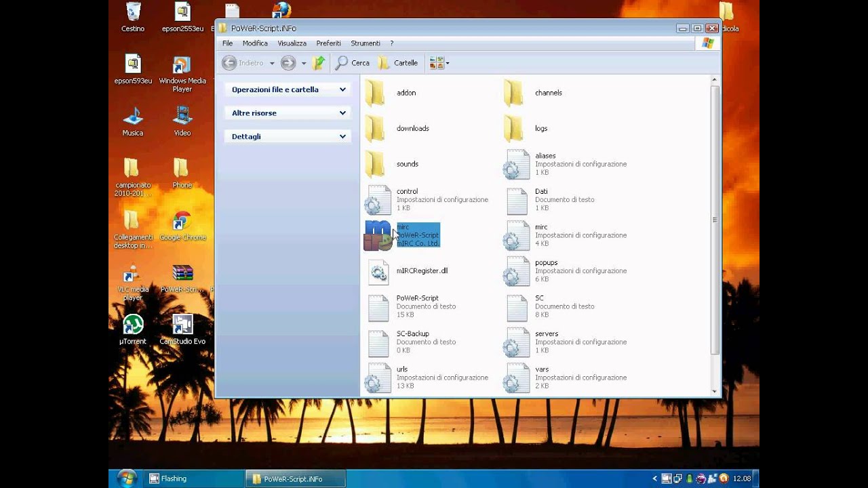Open the Visualizza menu
The height and width of the screenshot is (488, 868).
click(292, 43)
